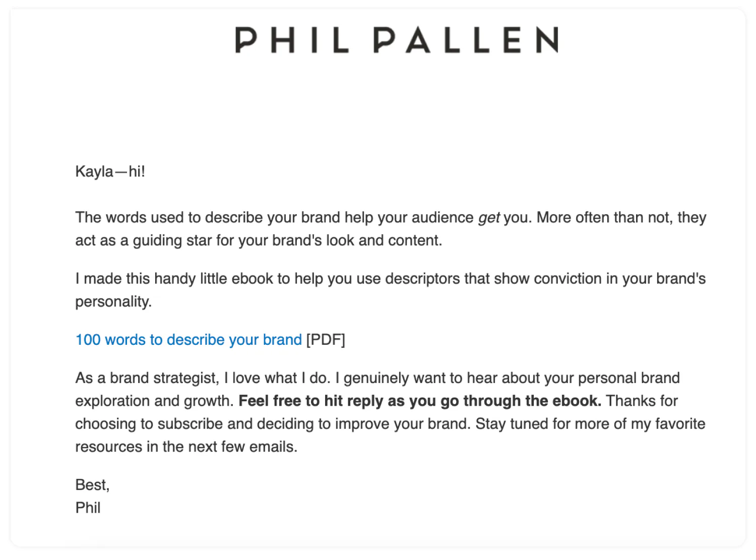
Task: Open the '100 words to describe your brand' link
Action: [188, 340]
